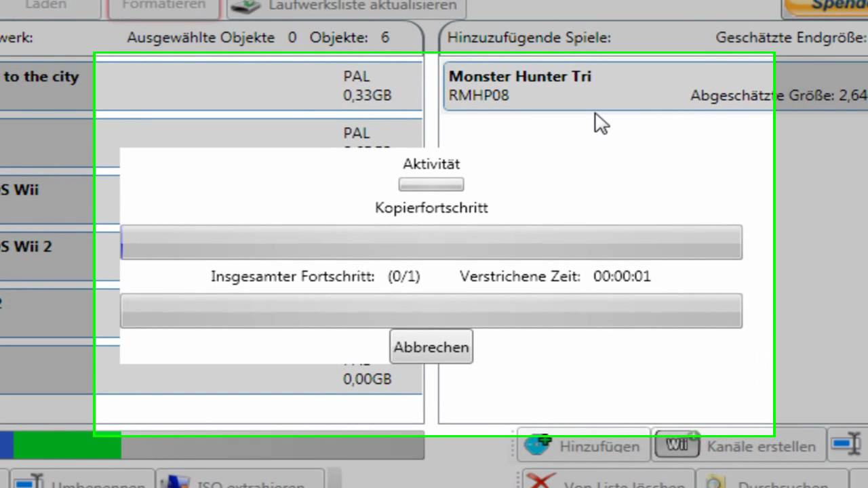Click the folder search icon on Durchsuchen
The height and width of the screenshot is (488, 868).
717,481
